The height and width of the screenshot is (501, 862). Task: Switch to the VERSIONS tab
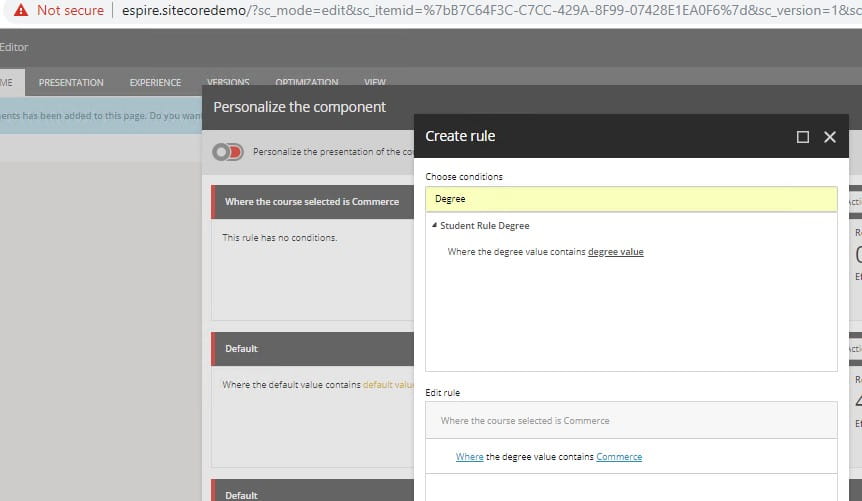228,81
